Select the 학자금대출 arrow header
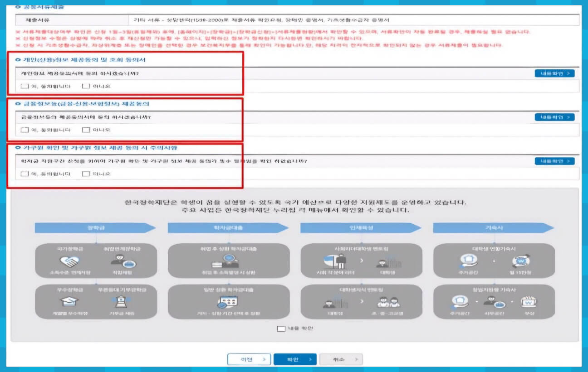 (x=228, y=227)
